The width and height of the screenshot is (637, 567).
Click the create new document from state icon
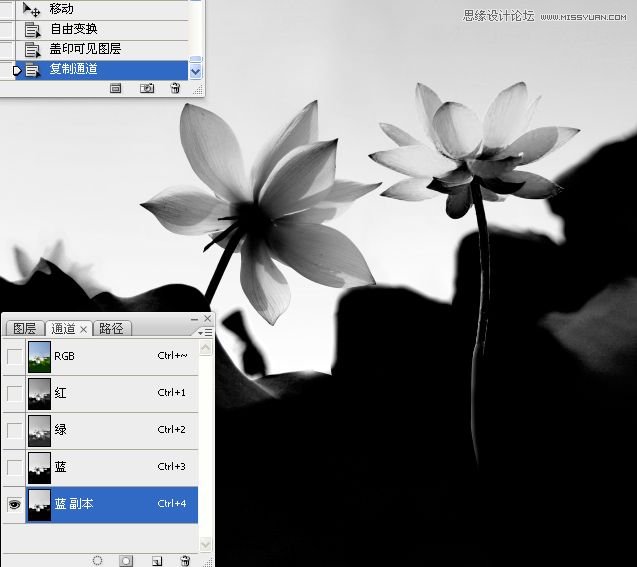point(115,88)
